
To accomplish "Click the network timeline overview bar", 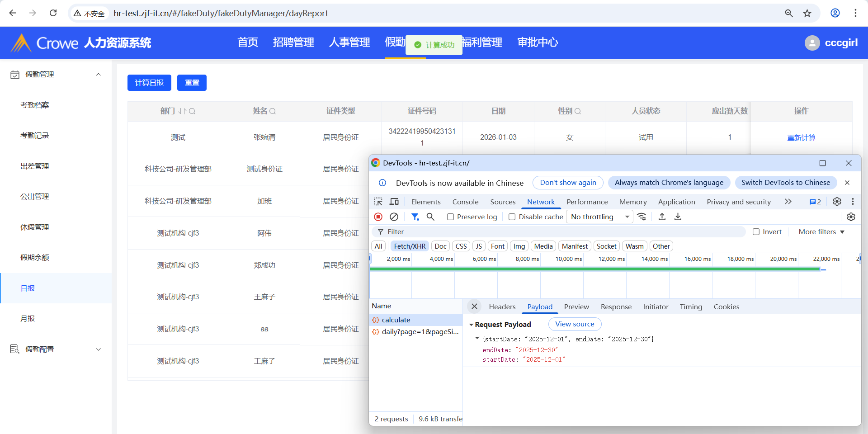I will point(594,269).
